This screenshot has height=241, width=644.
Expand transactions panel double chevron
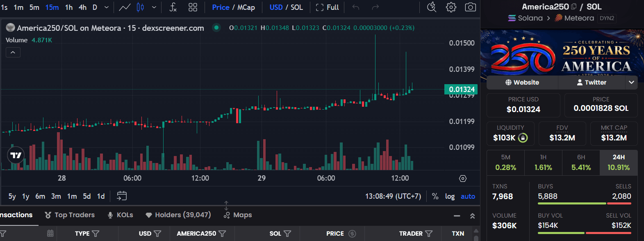[472, 216]
